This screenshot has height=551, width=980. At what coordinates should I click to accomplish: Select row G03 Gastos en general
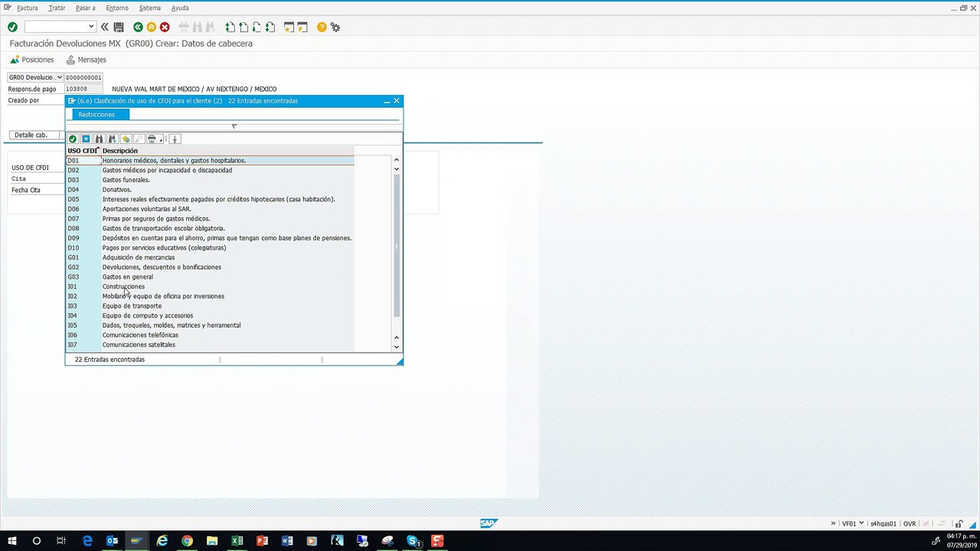210,277
